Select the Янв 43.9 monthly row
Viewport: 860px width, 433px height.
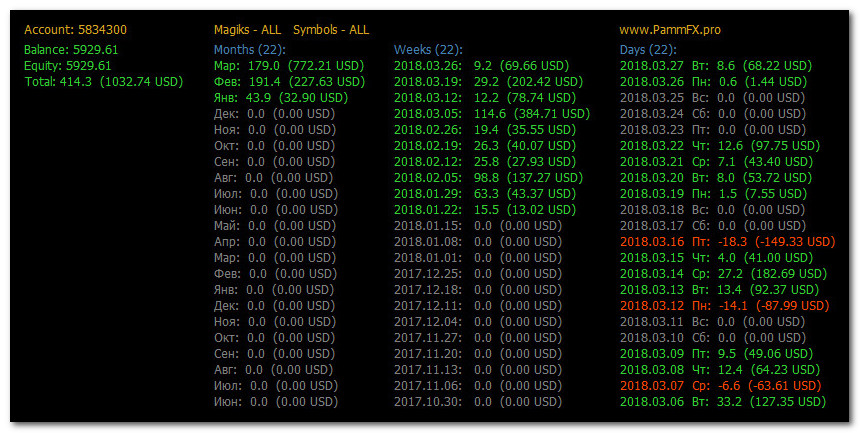click(281, 98)
